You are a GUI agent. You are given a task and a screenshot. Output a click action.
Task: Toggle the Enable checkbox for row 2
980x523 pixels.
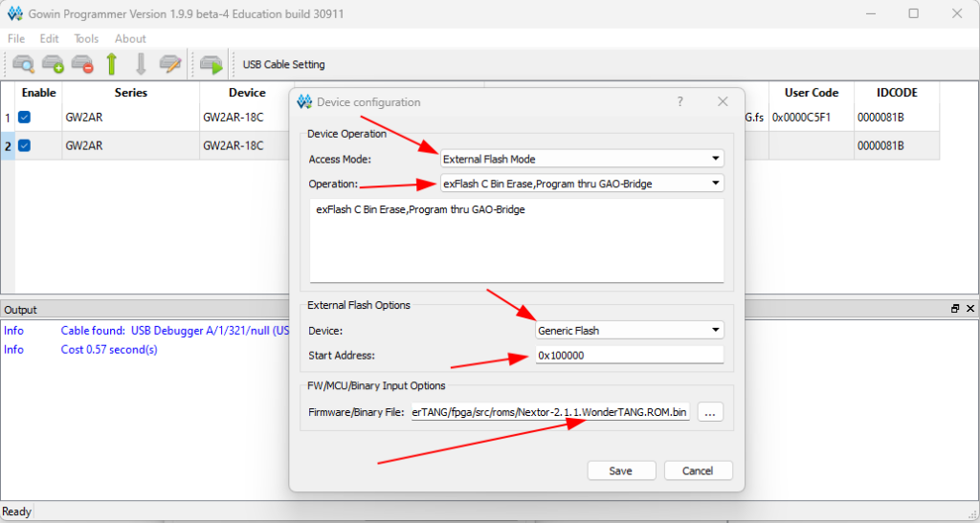click(x=24, y=145)
